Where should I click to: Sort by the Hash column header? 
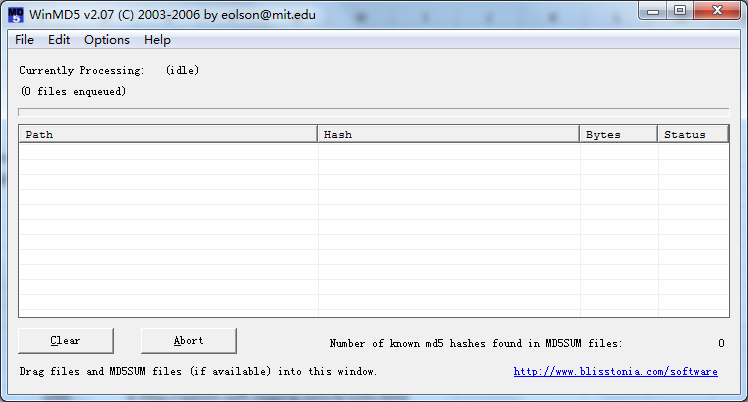[x=448, y=134]
